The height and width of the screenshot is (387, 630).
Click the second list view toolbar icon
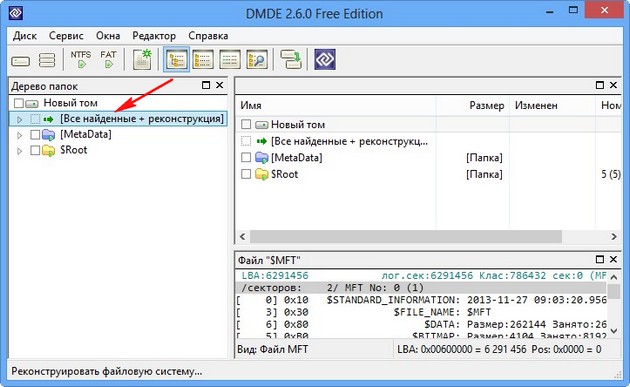[203, 59]
